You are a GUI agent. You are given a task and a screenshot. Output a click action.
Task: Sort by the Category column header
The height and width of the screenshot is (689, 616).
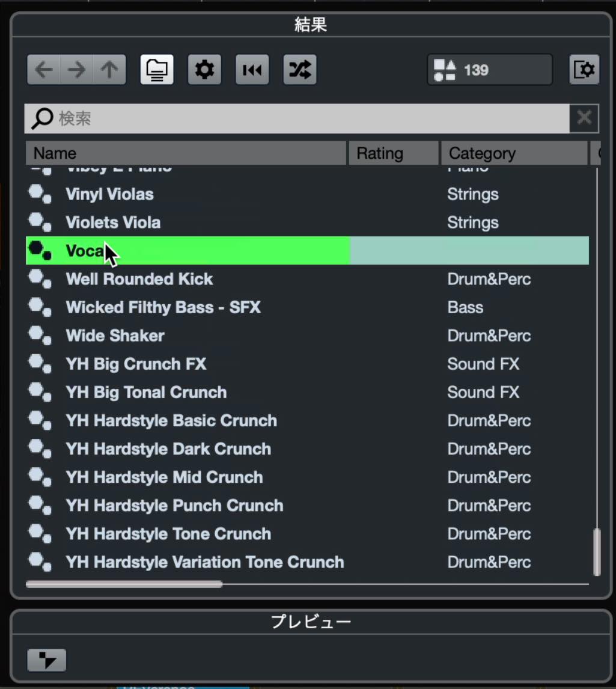tap(514, 153)
